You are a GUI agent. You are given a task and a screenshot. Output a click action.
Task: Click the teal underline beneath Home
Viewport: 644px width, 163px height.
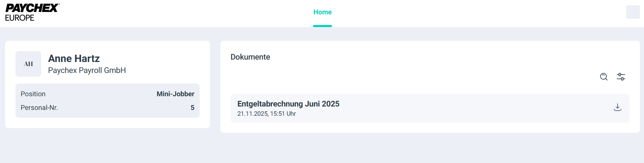coord(323,26)
